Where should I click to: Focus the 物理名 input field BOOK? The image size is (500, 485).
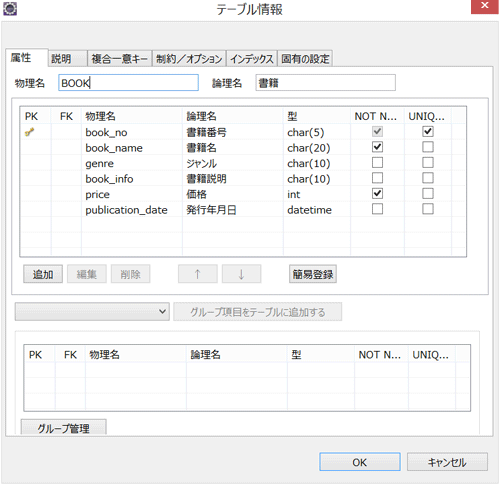point(128,83)
